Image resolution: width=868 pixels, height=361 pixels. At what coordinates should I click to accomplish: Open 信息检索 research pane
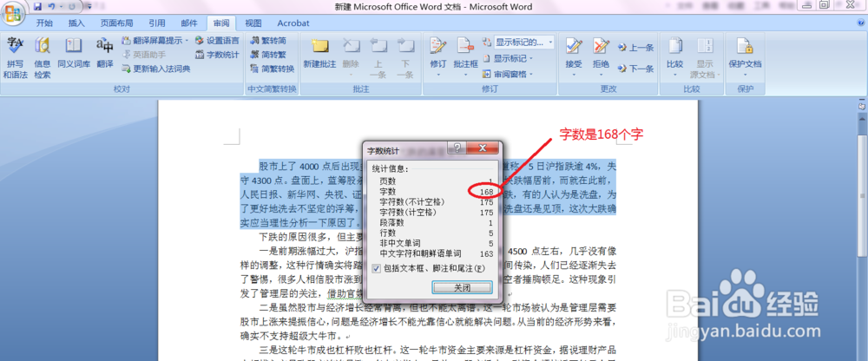(42, 58)
